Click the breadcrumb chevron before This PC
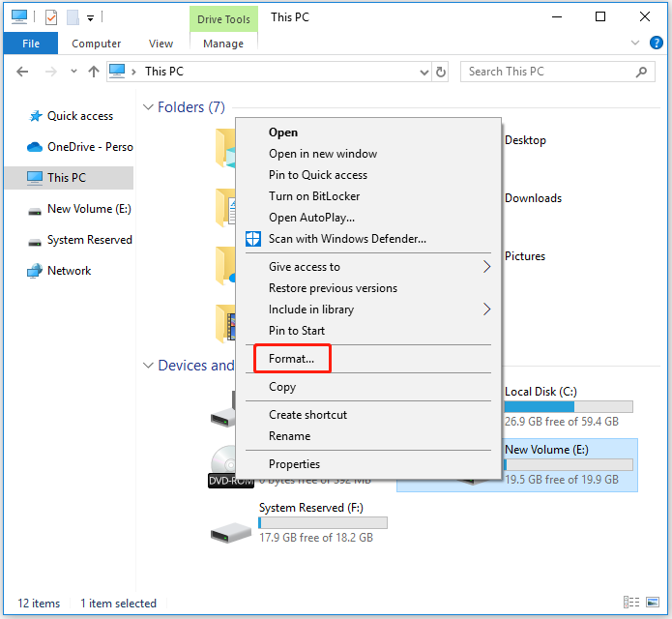 click(x=134, y=72)
